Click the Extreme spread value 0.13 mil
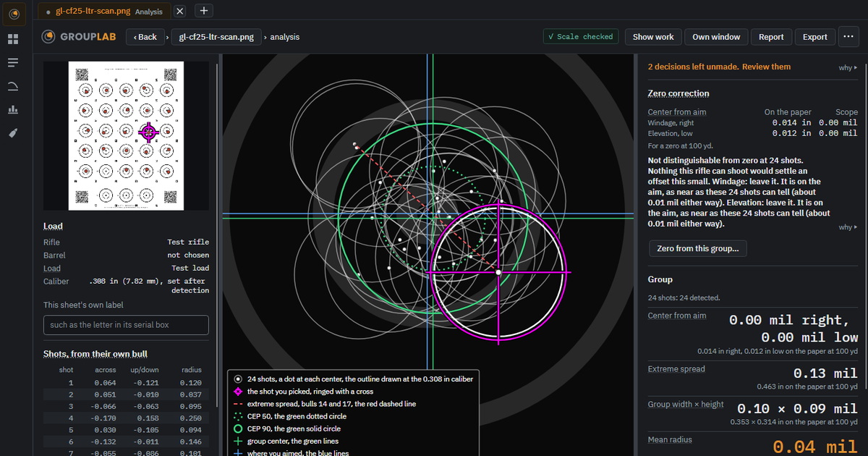The image size is (868, 456). click(825, 373)
